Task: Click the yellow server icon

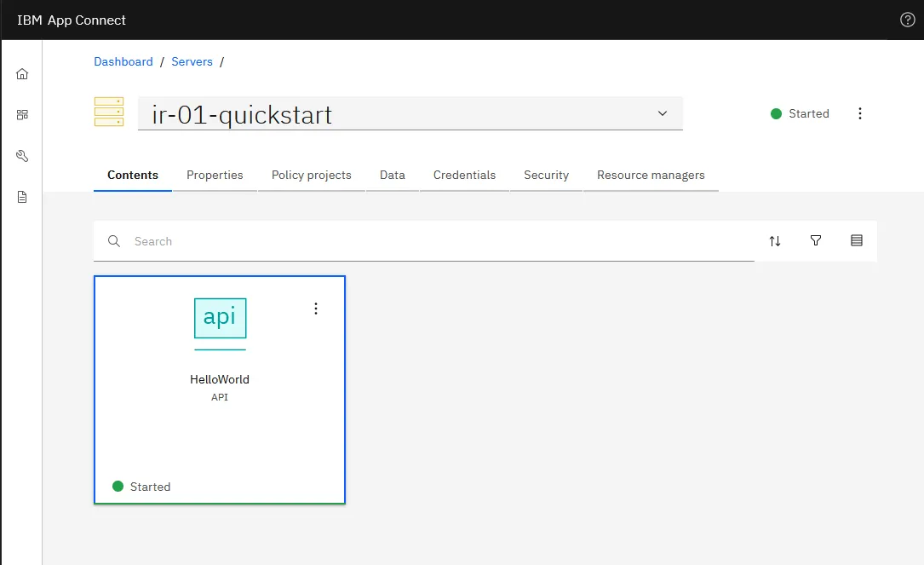Action: [x=109, y=112]
